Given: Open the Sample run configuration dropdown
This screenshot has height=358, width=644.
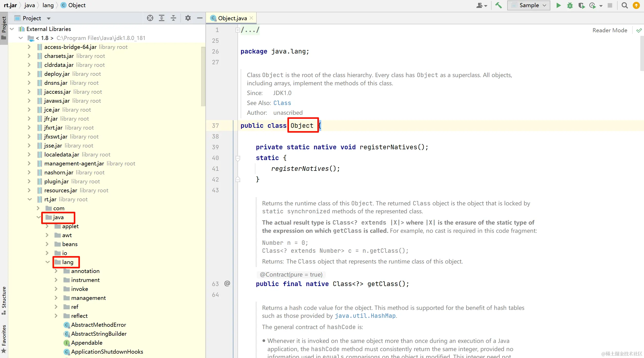Looking at the screenshot, I should click(x=529, y=5).
